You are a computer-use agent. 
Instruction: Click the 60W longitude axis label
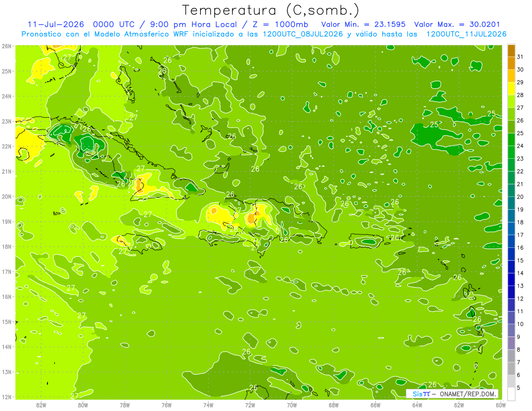click(501, 405)
